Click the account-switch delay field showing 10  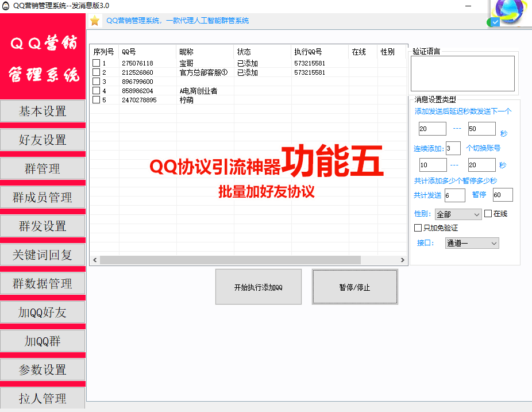(x=433, y=165)
